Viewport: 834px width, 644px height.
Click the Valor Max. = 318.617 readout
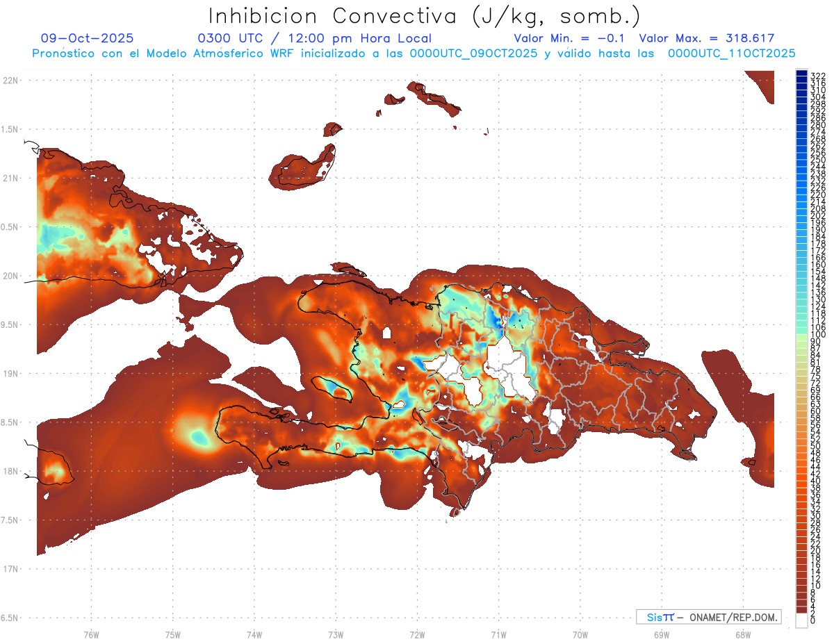click(706, 38)
